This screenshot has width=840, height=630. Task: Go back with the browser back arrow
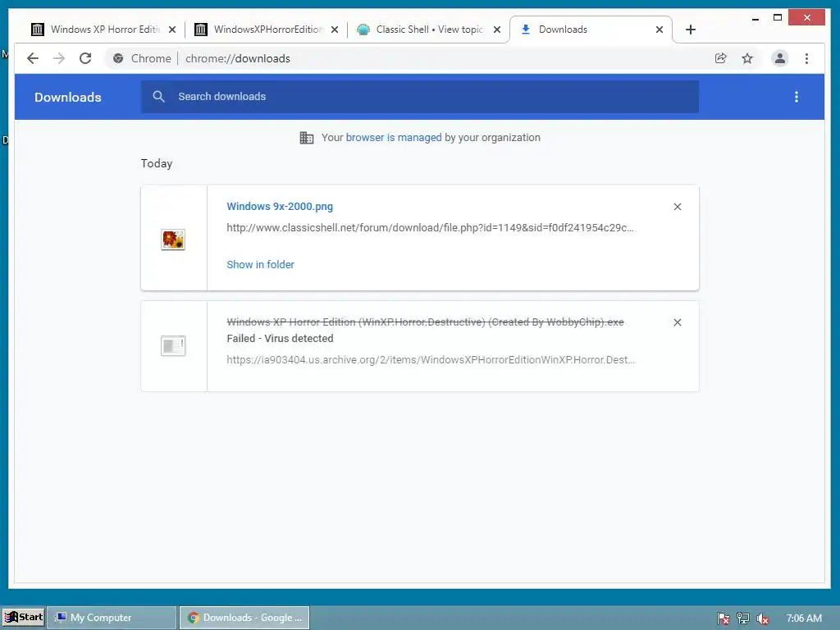pos(33,58)
